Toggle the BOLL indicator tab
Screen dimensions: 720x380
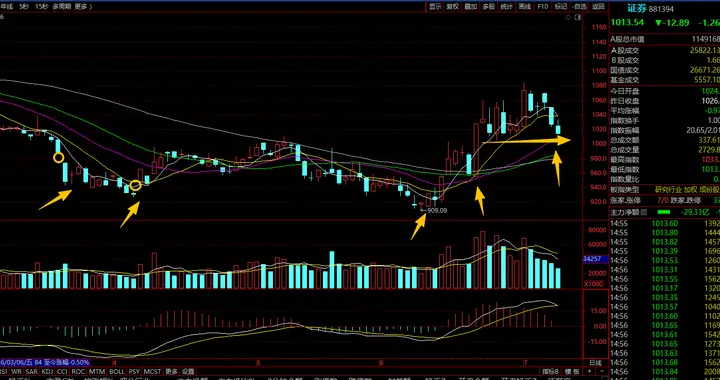(117, 371)
